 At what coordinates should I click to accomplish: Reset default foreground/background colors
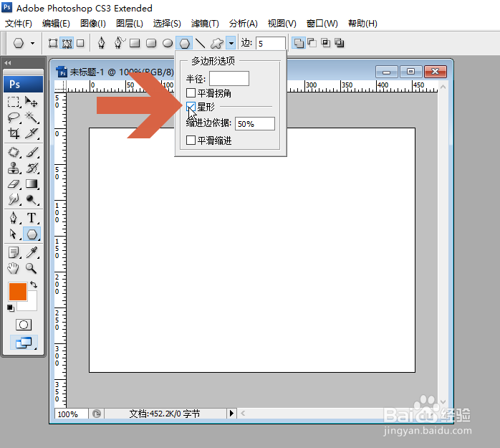11,308
